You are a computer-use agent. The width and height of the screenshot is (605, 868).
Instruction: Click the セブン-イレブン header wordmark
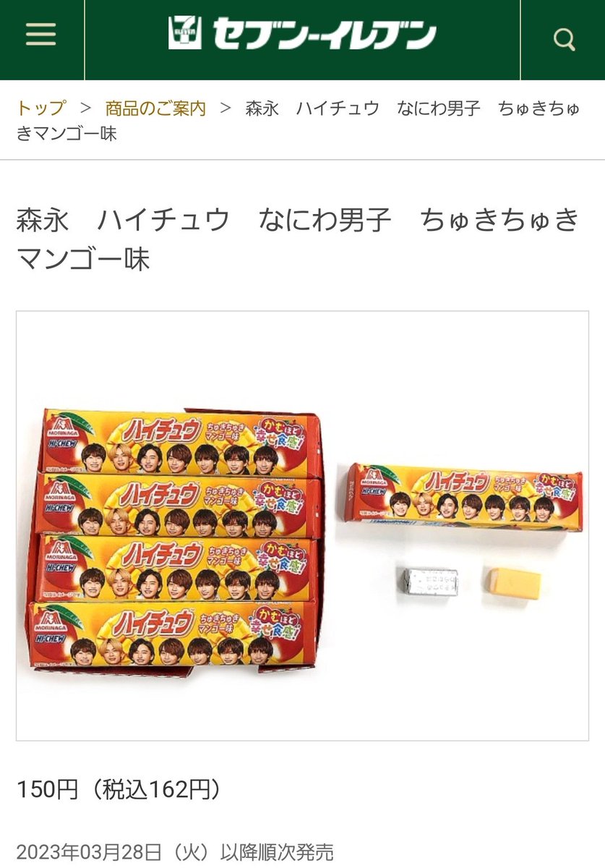(325, 34)
